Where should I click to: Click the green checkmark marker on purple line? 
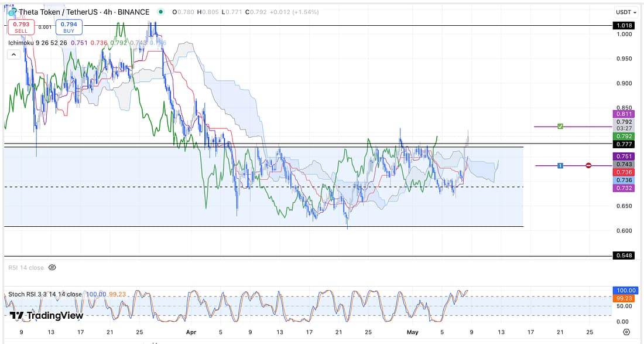click(560, 127)
